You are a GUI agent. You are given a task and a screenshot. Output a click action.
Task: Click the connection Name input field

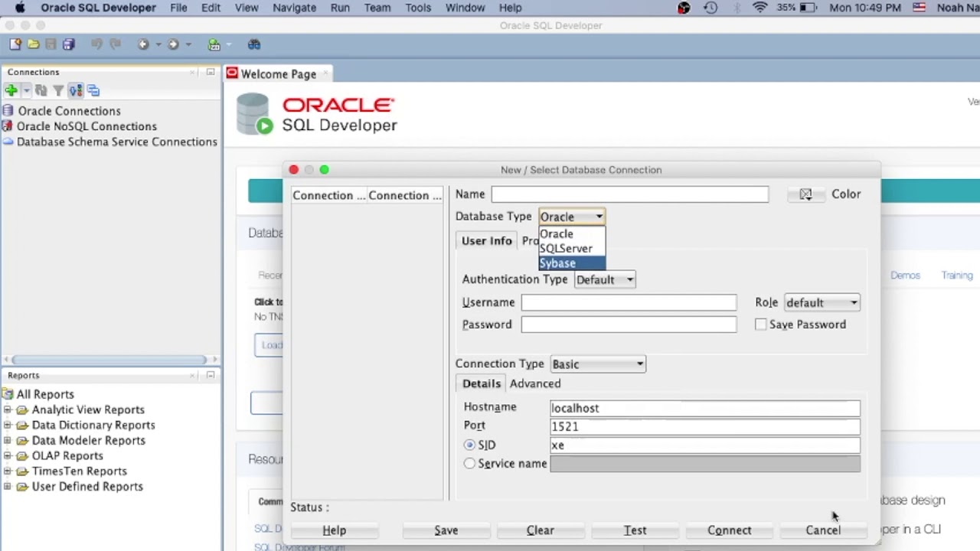click(x=630, y=194)
